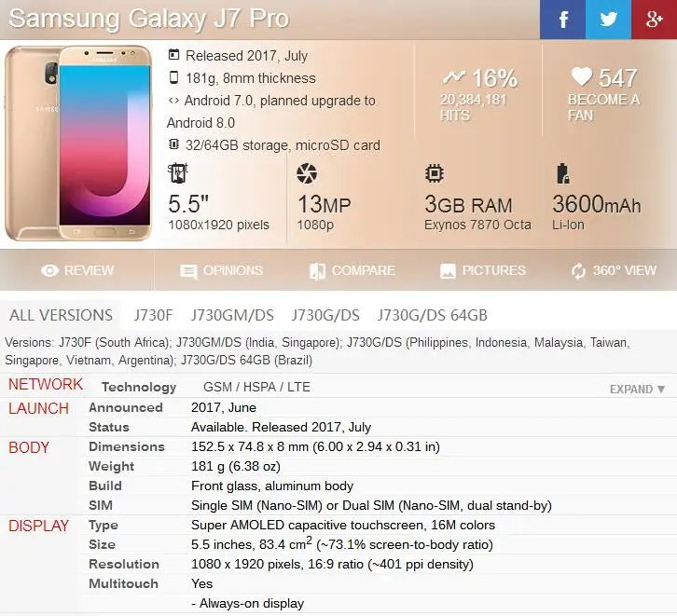The width and height of the screenshot is (677, 616).
Task: Click the processor chipset icon
Action: point(435,173)
